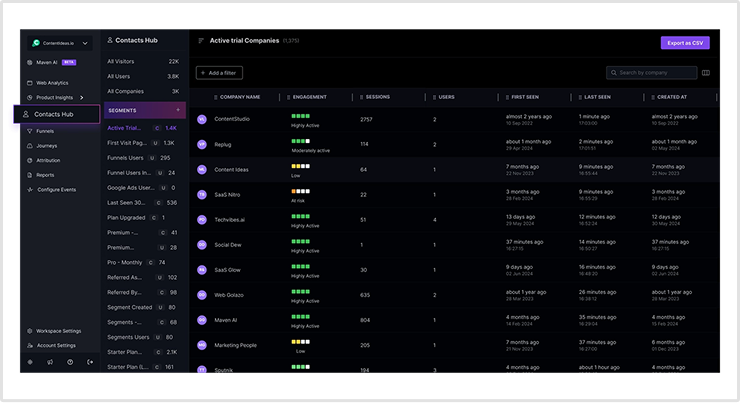Toggle column visibility icon beside company search
The image size is (740, 403).
click(706, 73)
